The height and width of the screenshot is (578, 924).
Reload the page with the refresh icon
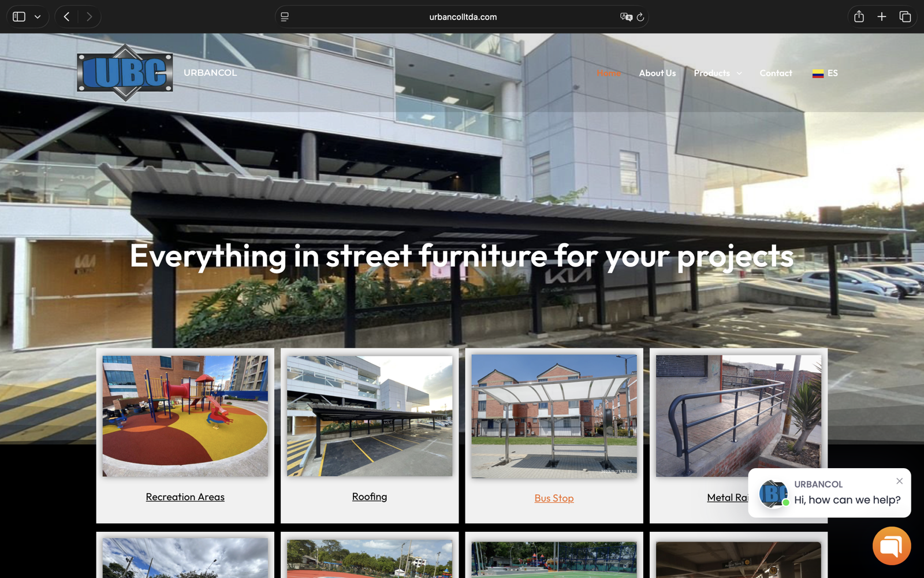[x=640, y=17]
